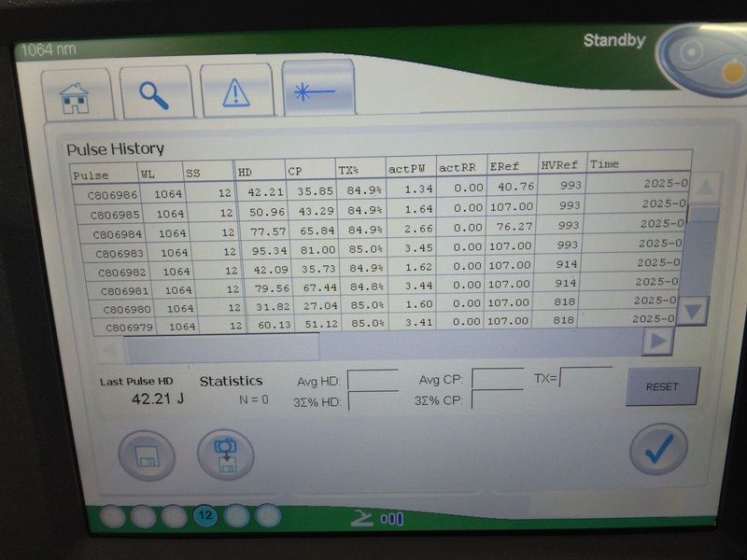Image resolution: width=747 pixels, height=560 pixels.
Task: Click the WL column header
Action: (x=160, y=173)
